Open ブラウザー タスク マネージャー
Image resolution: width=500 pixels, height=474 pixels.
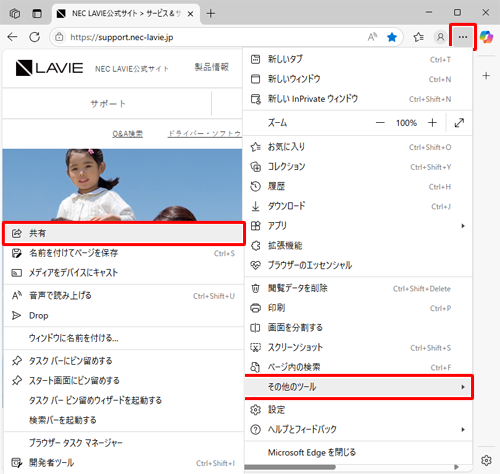(x=124, y=443)
